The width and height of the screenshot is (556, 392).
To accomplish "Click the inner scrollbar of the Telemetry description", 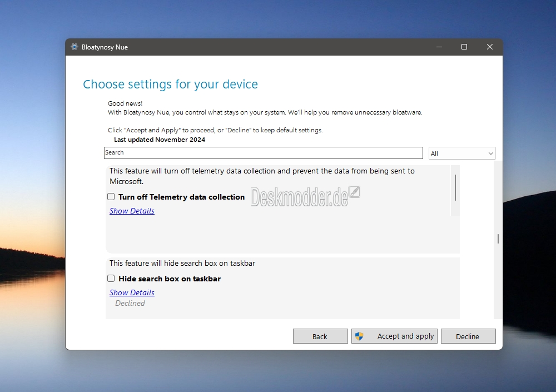I will click(x=455, y=188).
